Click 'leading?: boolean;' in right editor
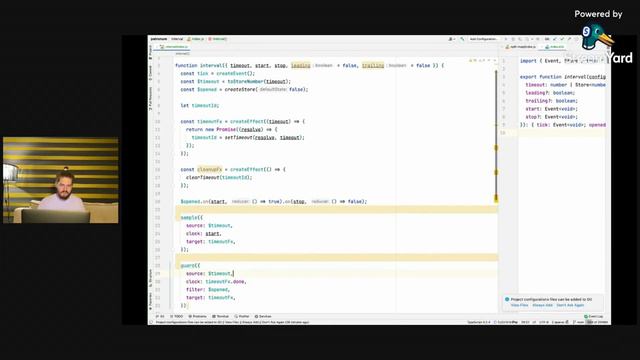Image resolution: width=640 pixels, height=360 pixels. (x=550, y=93)
